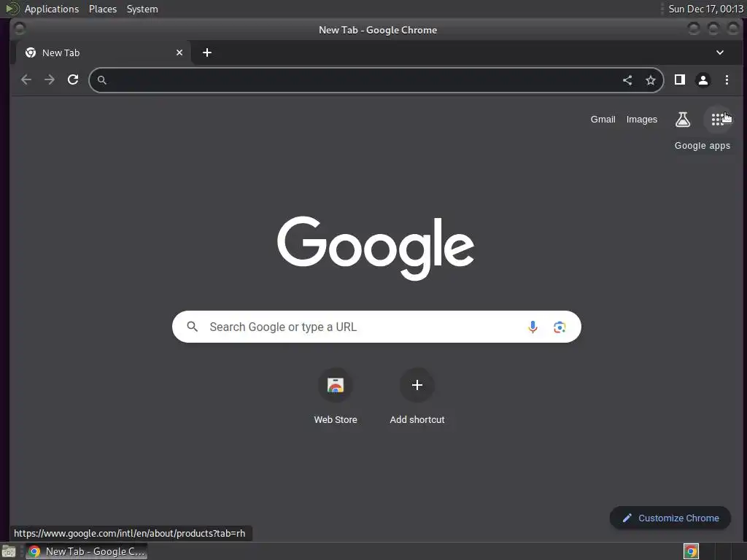Open Chrome three-dot menu
The height and width of the screenshot is (560, 747).
pos(727,80)
